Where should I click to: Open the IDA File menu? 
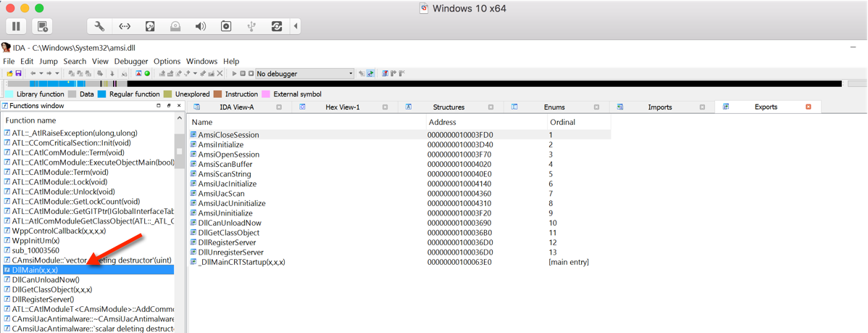[9, 62]
